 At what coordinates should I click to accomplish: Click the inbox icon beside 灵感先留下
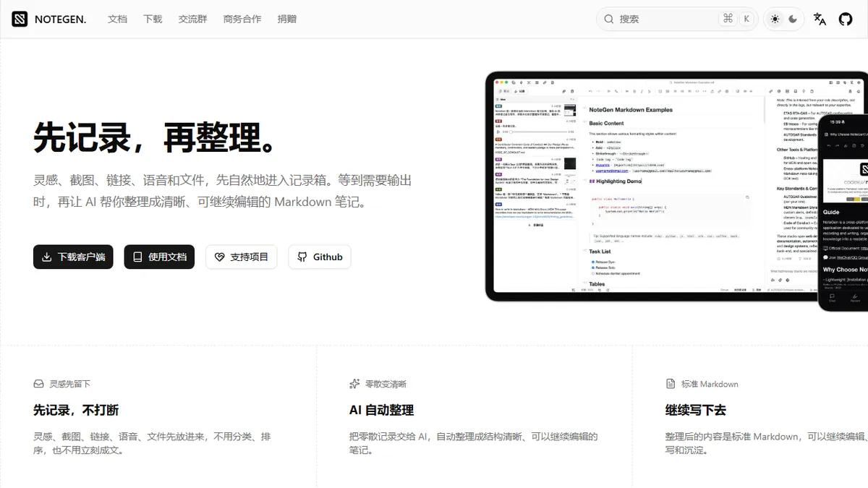pyautogui.click(x=39, y=384)
